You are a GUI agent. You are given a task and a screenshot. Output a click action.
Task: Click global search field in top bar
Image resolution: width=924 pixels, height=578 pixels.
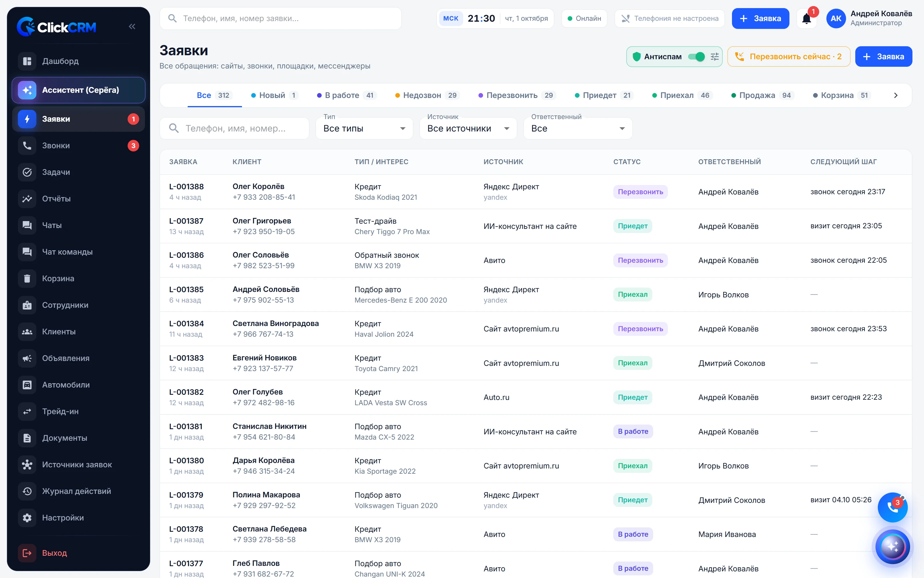click(x=281, y=18)
